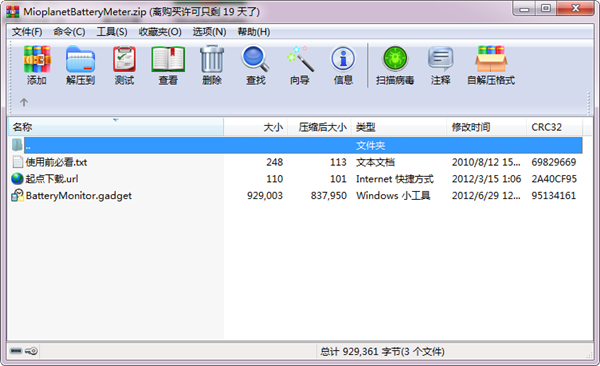
Task: Click CRC32 value 69829669
Action: click(554, 162)
